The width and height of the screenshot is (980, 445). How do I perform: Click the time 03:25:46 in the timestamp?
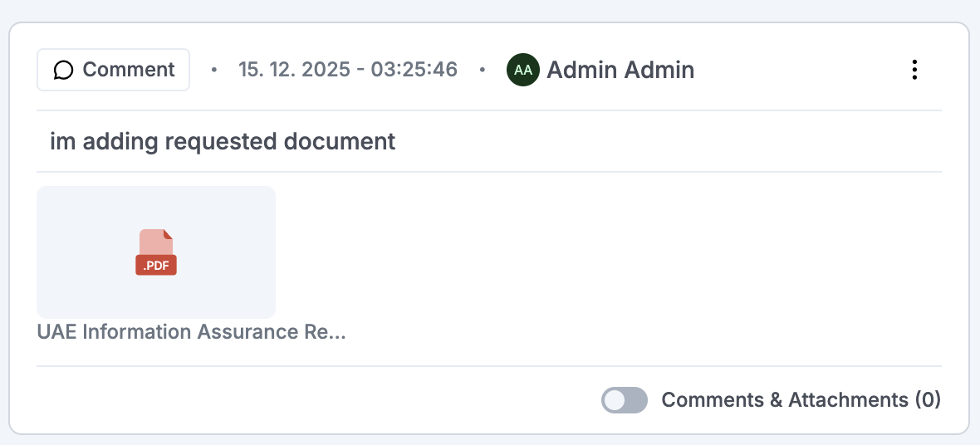414,70
